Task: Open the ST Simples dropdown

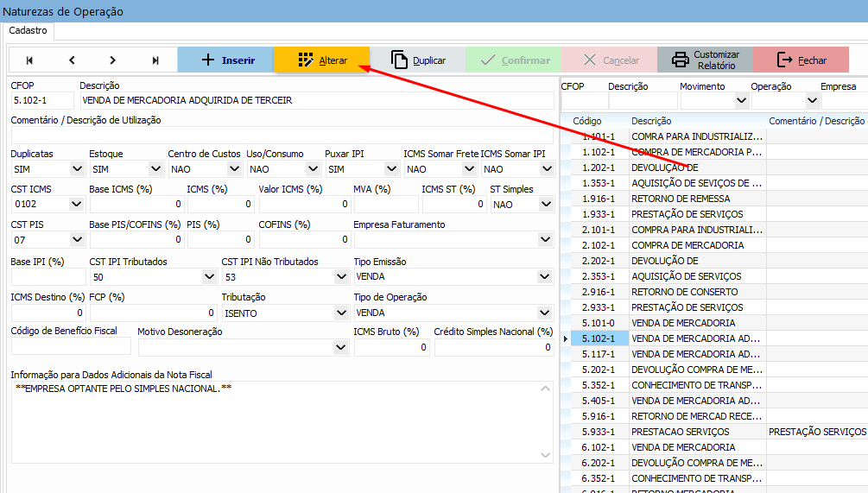Action: tap(546, 204)
